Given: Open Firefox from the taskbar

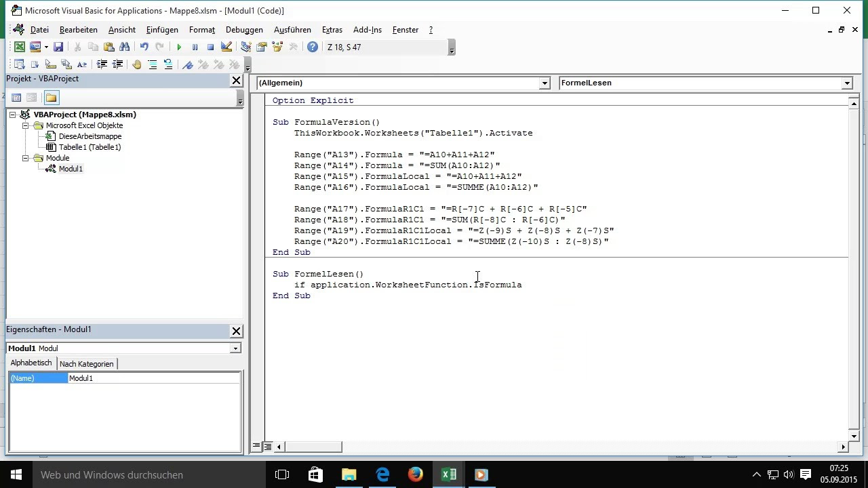Looking at the screenshot, I should pyautogui.click(x=416, y=474).
